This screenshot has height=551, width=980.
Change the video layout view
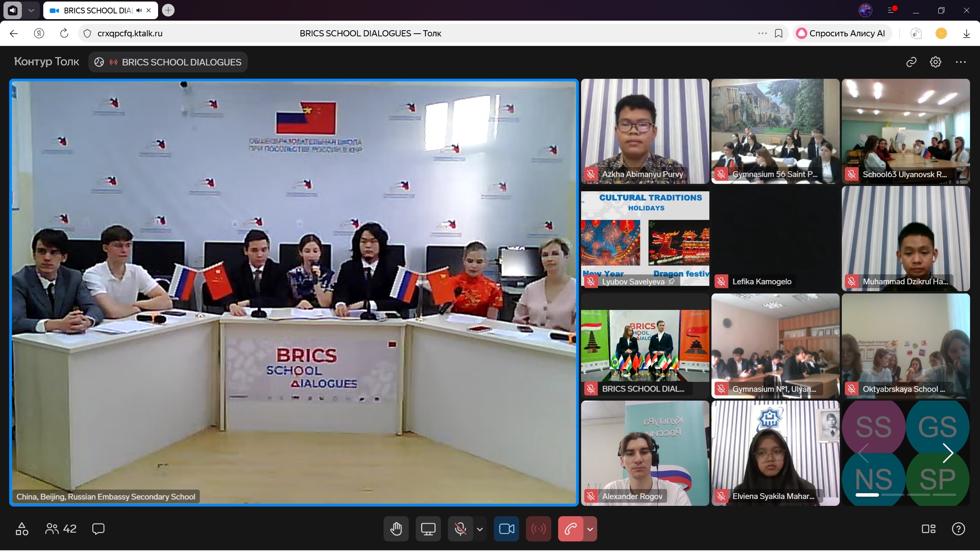click(928, 529)
